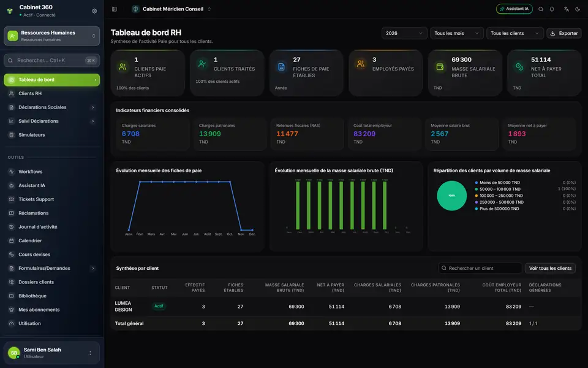This screenshot has height=368, width=588.
Task: Toggle dark mode with the moon icon
Action: pos(578,9)
